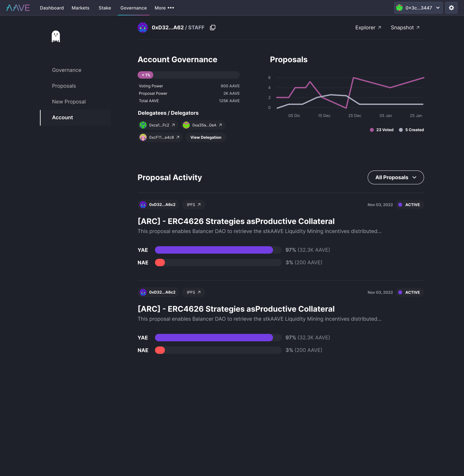Viewport: 464px width, 476px height.
Task: Open the arrow icon beside Explorer
Action: pyautogui.click(x=380, y=27)
